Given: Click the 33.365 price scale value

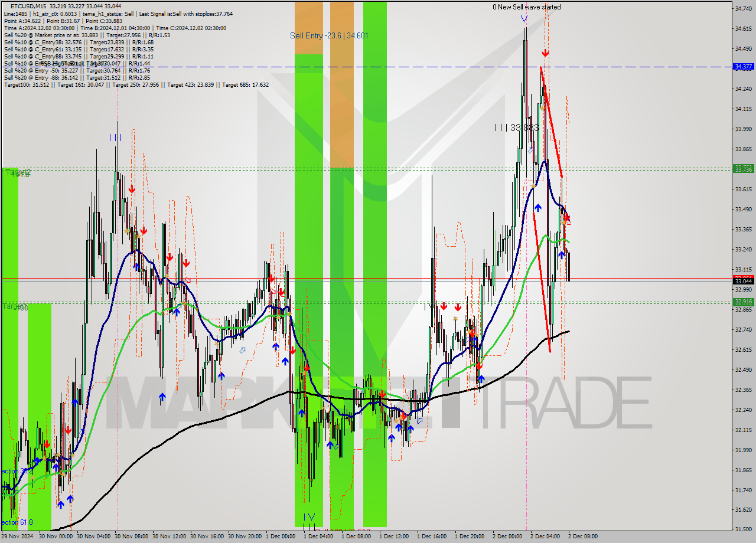Looking at the screenshot, I should point(743,229).
